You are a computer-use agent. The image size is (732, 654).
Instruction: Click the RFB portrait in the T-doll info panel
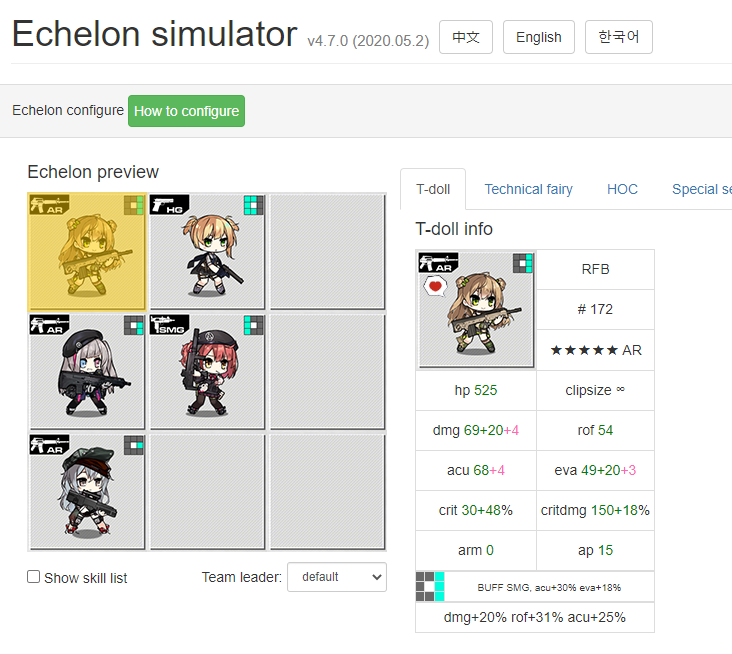(476, 309)
